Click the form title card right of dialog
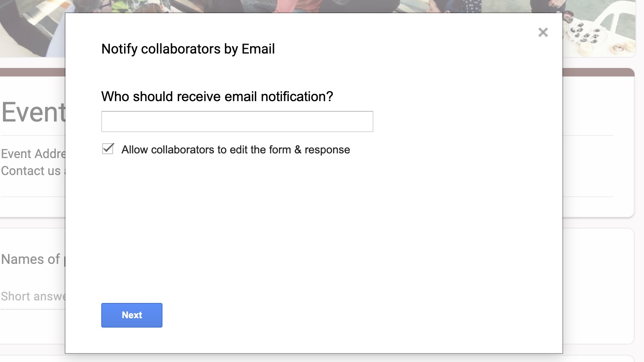The image size is (644, 362). click(x=598, y=166)
